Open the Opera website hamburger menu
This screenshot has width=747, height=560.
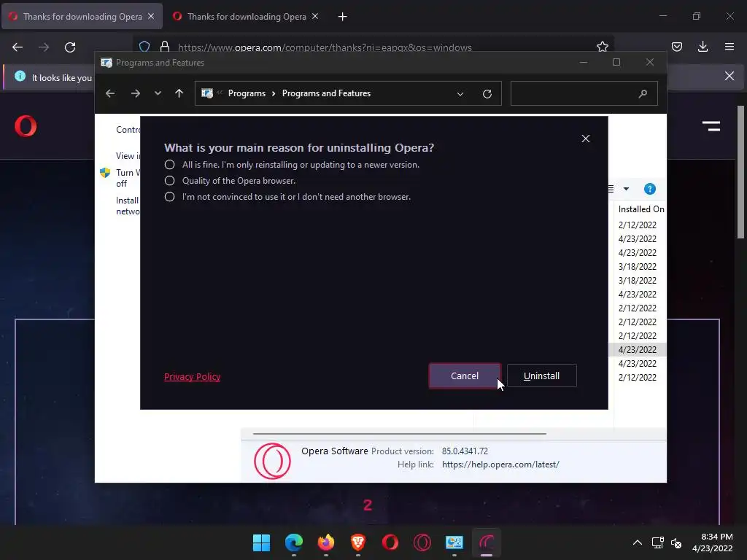(711, 126)
